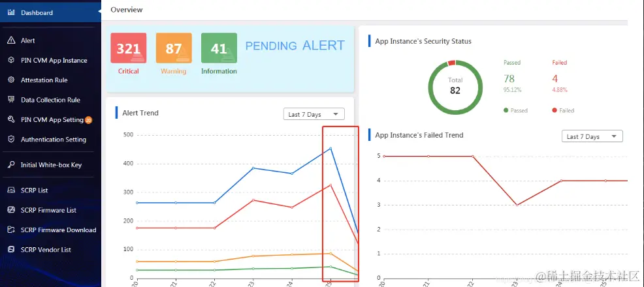Click the SCRP Vendor List icon
This screenshot has width=644, height=287.
(x=12, y=250)
